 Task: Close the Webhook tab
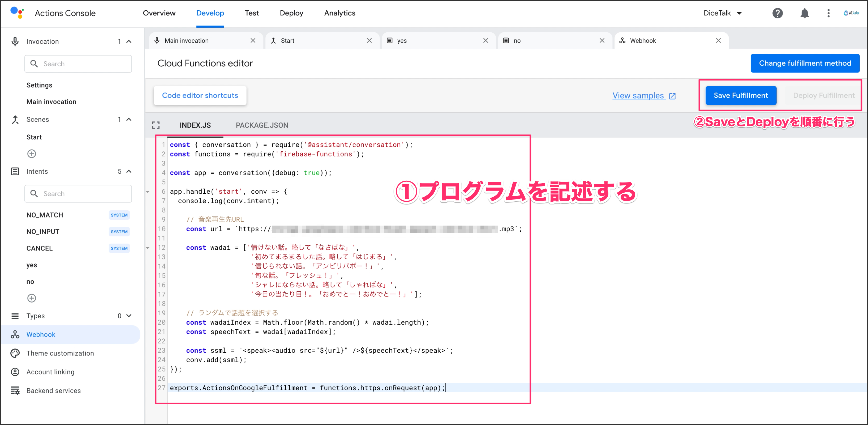718,40
